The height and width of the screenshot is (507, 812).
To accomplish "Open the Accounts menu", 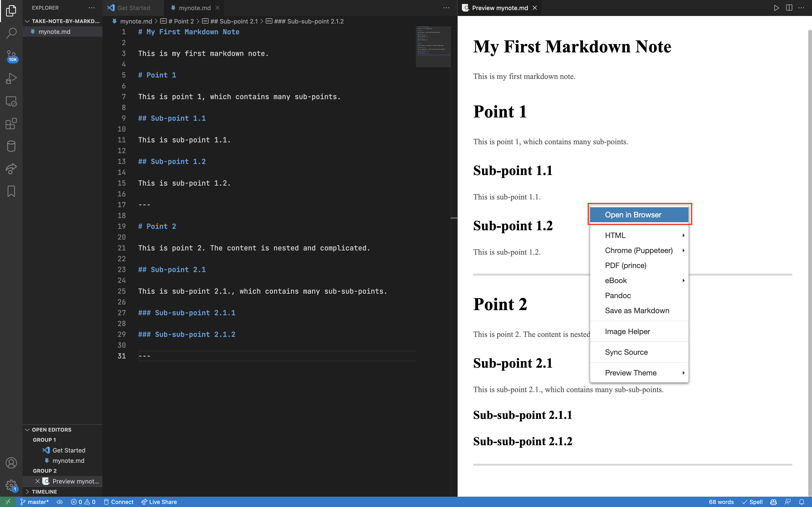I will [11, 463].
